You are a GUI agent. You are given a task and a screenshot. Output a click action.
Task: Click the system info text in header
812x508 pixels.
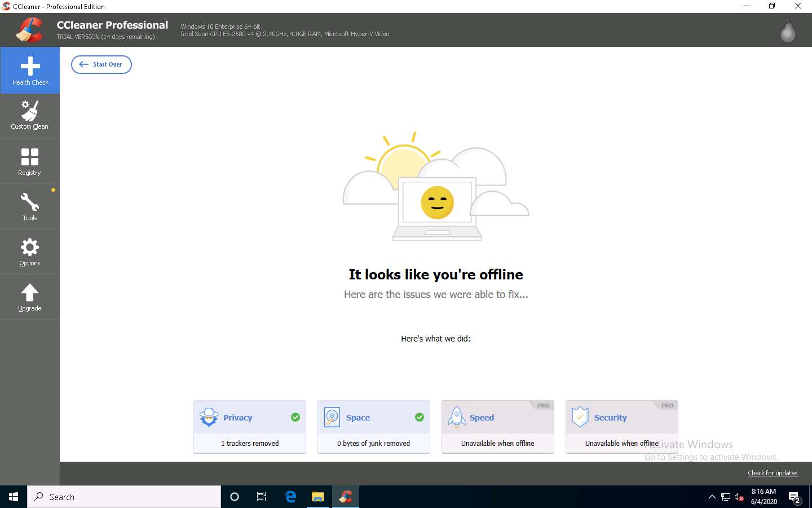tap(285, 30)
